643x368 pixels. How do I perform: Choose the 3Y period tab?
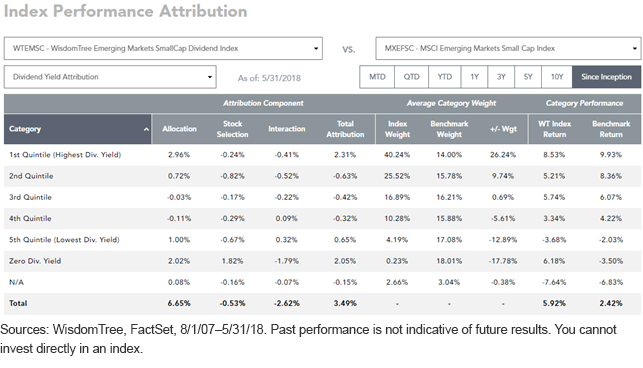tap(501, 77)
